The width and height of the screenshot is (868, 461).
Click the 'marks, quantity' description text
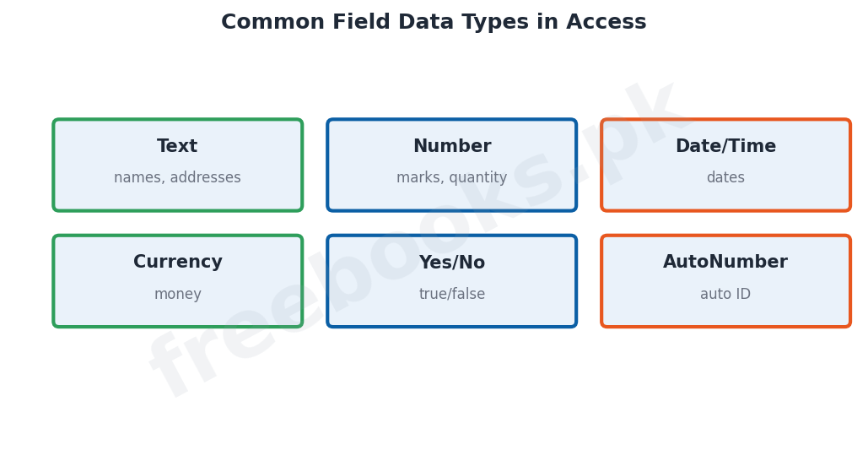[x=452, y=178]
